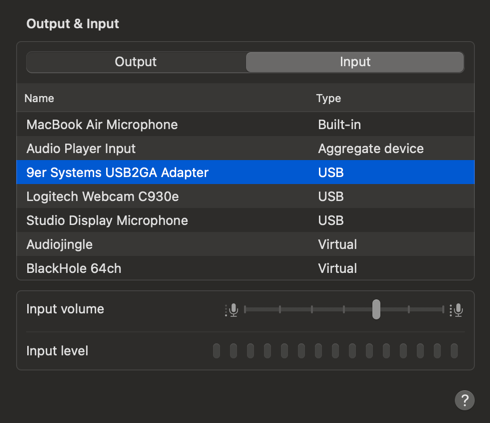Pick Logitech Webcam C930e as input
The height and width of the screenshot is (423, 490).
[245, 196]
